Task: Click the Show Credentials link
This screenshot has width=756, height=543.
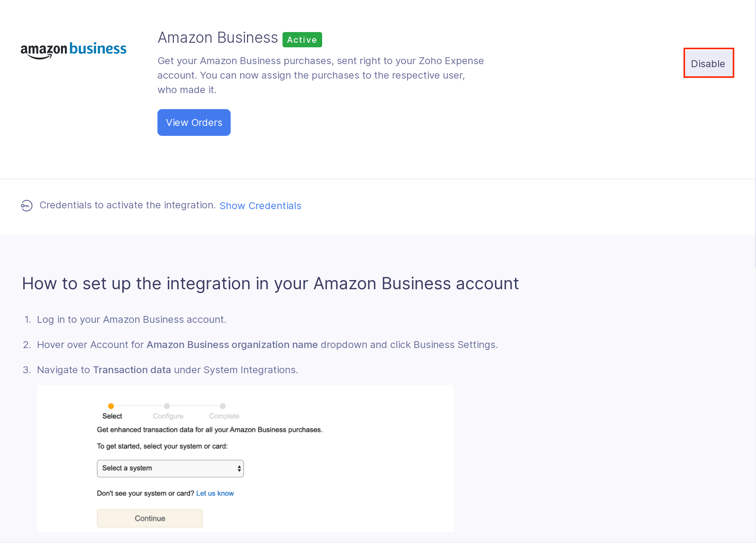Action: coord(260,206)
